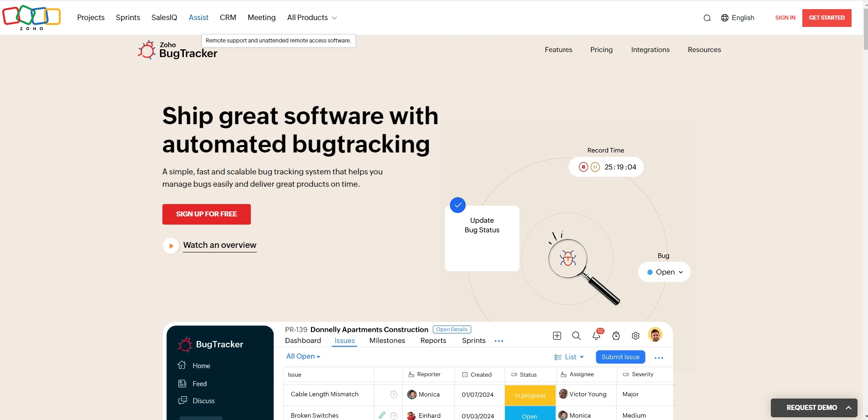The width and height of the screenshot is (868, 420).
Task: Click the search icon beside the notification bell
Action: [x=577, y=336]
